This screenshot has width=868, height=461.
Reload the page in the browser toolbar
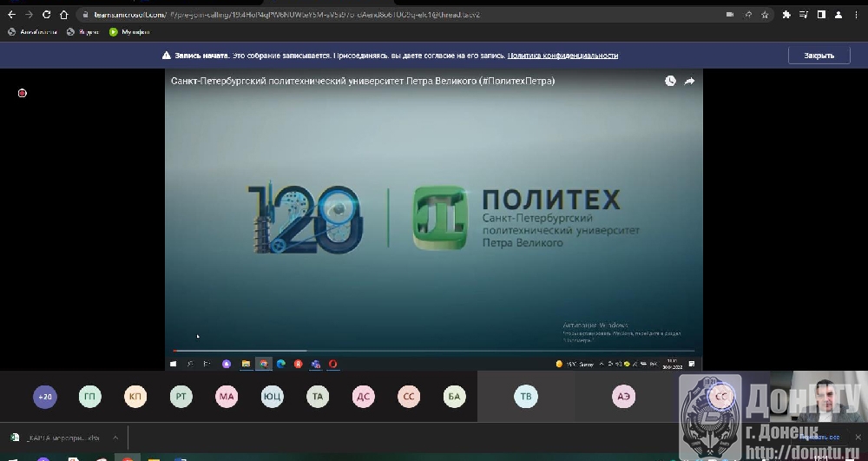(47, 15)
